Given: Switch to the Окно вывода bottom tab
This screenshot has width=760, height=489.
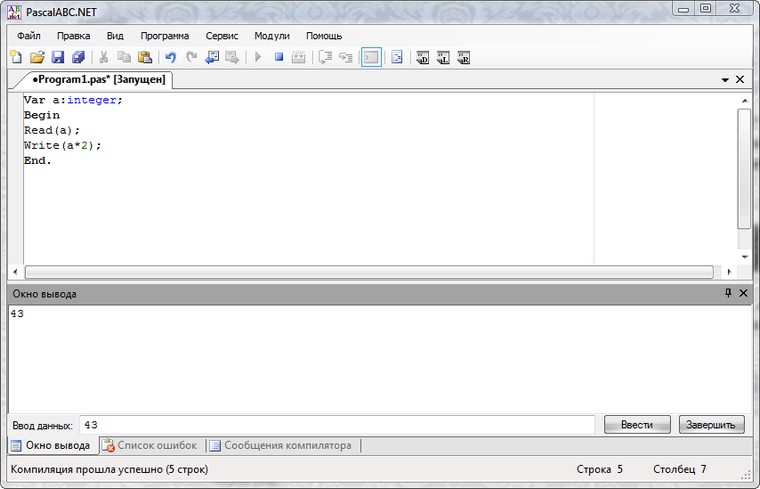Looking at the screenshot, I should click(51, 445).
